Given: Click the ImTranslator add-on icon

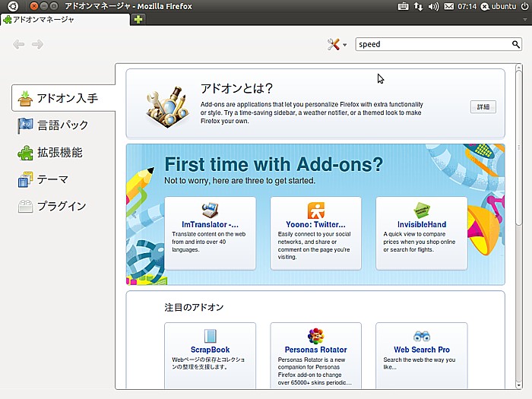Looking at the screenshot, I should 210,211.
